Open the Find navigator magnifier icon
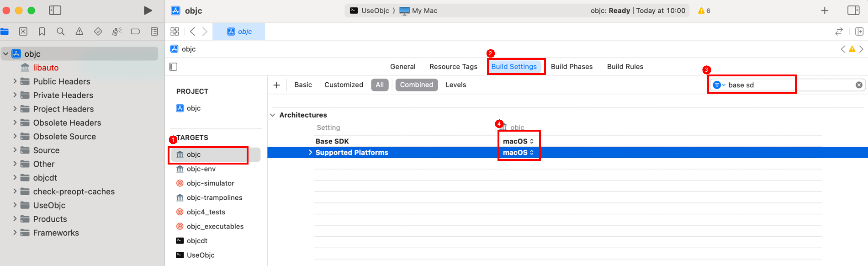Viewport: 868px width, 266px height. [60, 32]
